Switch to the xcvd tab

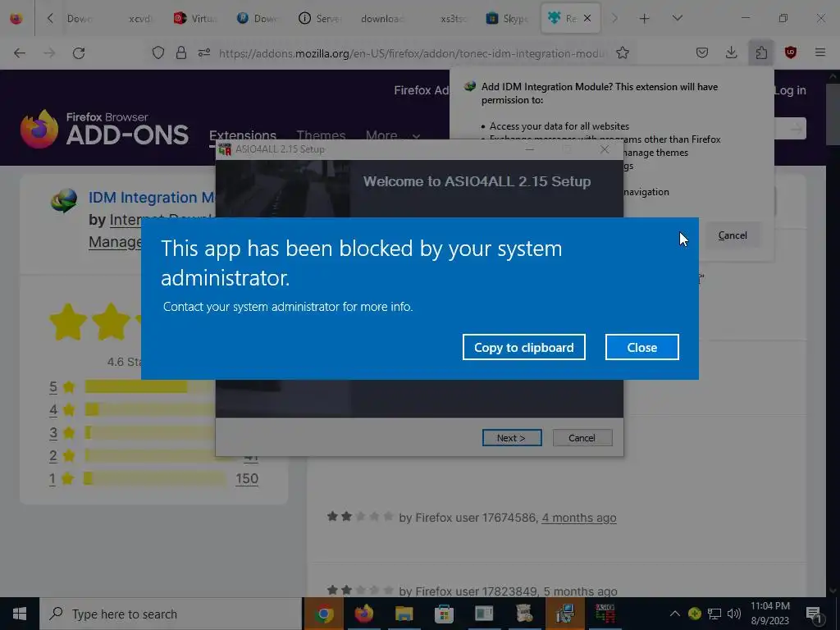click(140, 19)
